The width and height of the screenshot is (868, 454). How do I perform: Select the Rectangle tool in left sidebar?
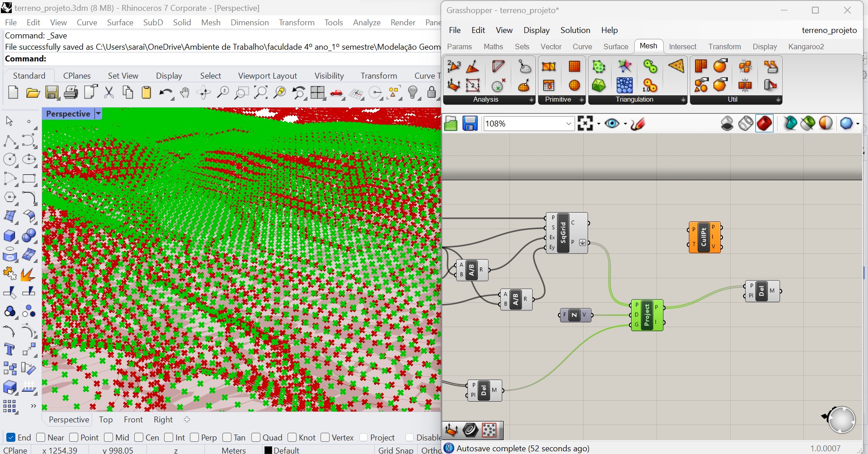tap(29, 178)
